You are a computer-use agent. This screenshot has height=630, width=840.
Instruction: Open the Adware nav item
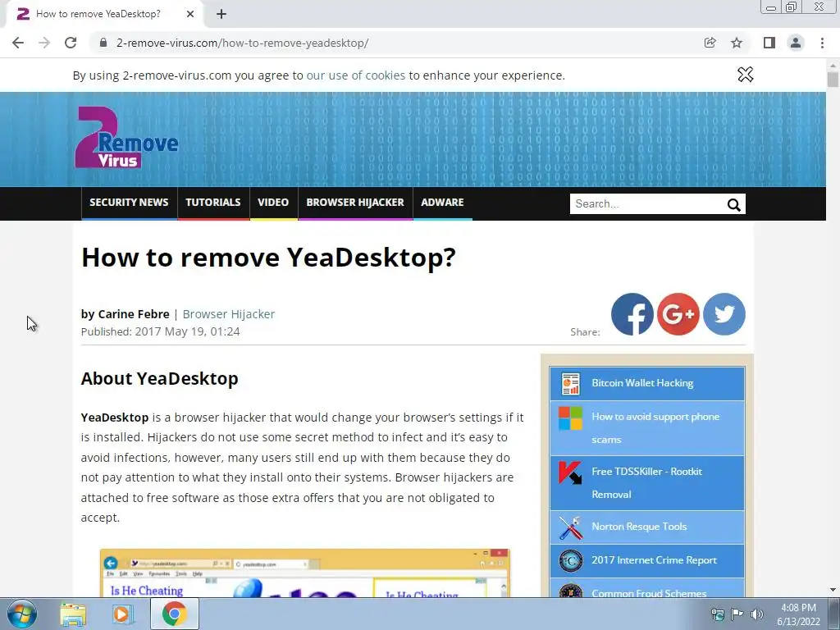(x=442, y=203)
